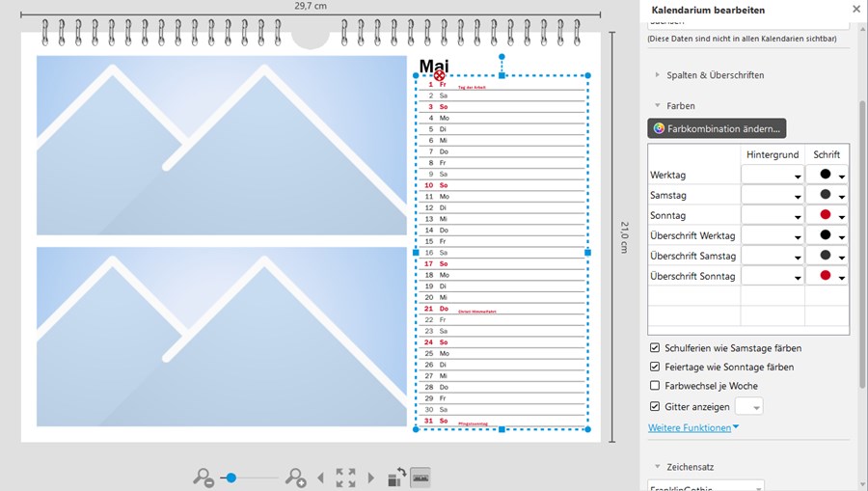The image size is (868, 491).
Task: Click the Schrift column header
Action: coord(827,154)
